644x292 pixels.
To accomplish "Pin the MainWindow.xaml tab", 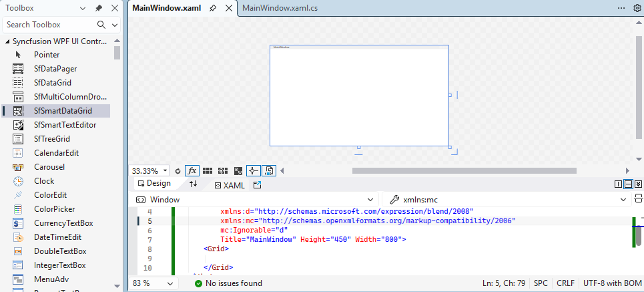I will [213, 8].
